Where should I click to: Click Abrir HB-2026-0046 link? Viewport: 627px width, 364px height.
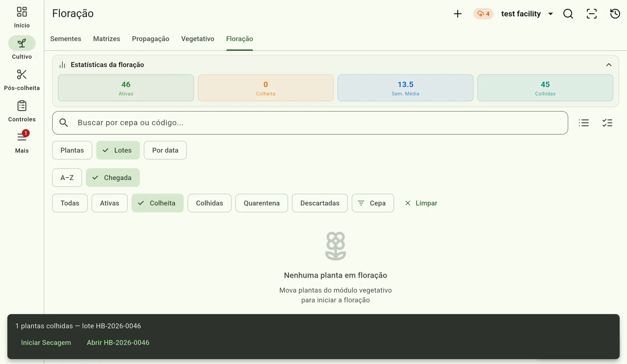[118, 342]
